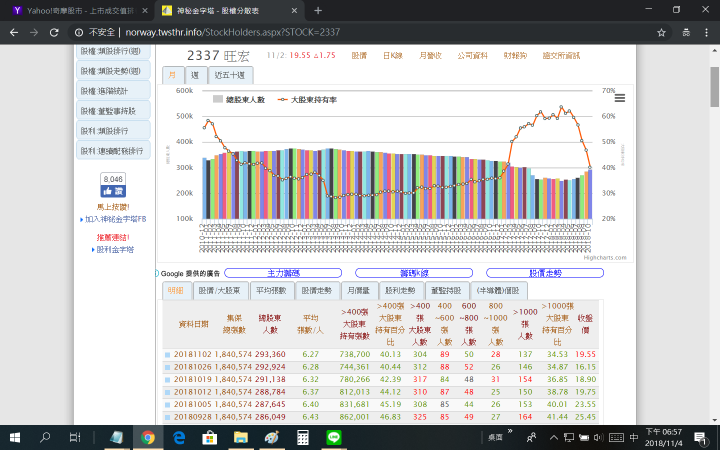Toggle 總股東人數 series in chart legend
Viewport: 720px width, 450px height.
tap(242, 100)
